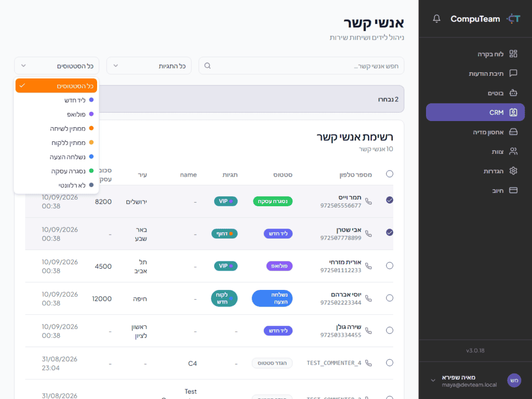The height and width of the screenshot is (399, 532).
Task: Choose פולואפ status filter option
Action: click(56, 114)
